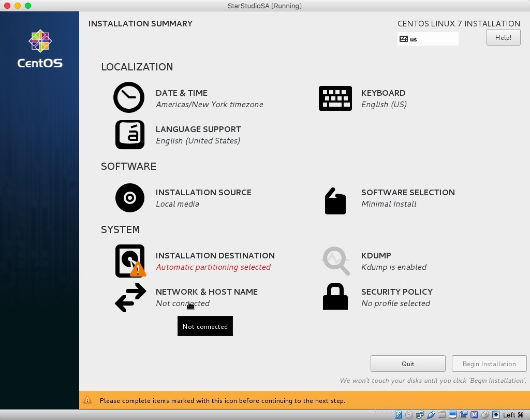
Task: Click VirtualBox hard disk status icon
Action: [x=398, y=415]
